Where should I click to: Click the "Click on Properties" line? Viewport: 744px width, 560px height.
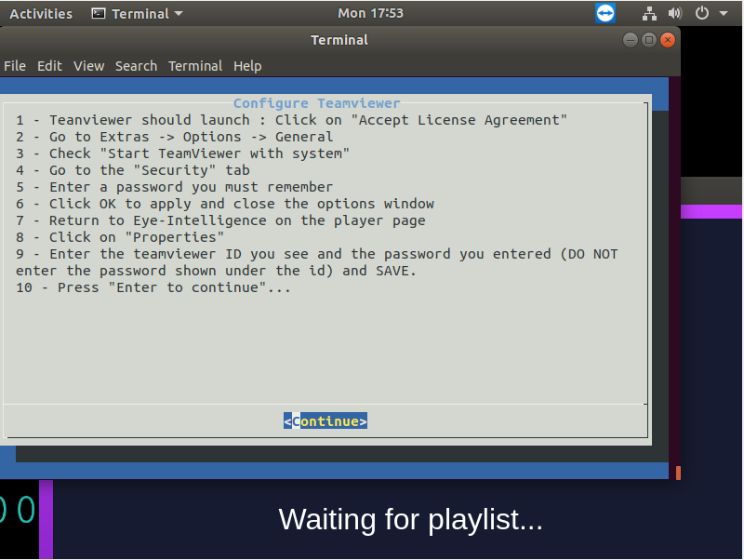[120, 237]
